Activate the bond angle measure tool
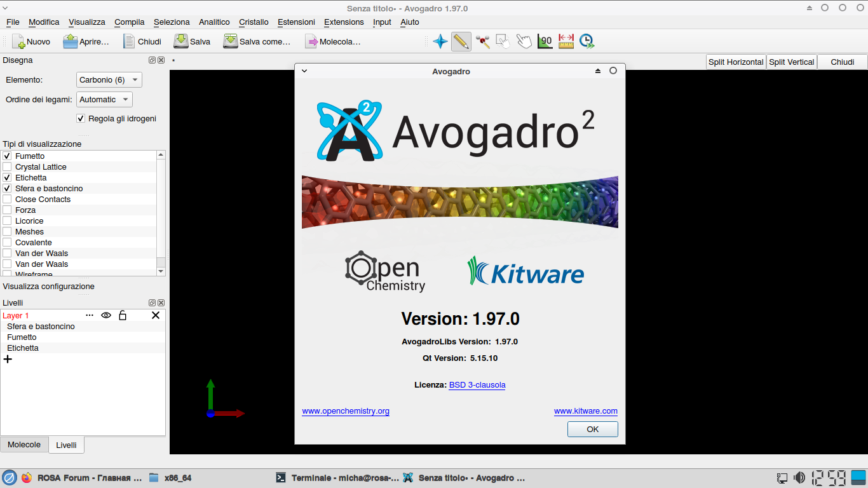 [545, 42]
